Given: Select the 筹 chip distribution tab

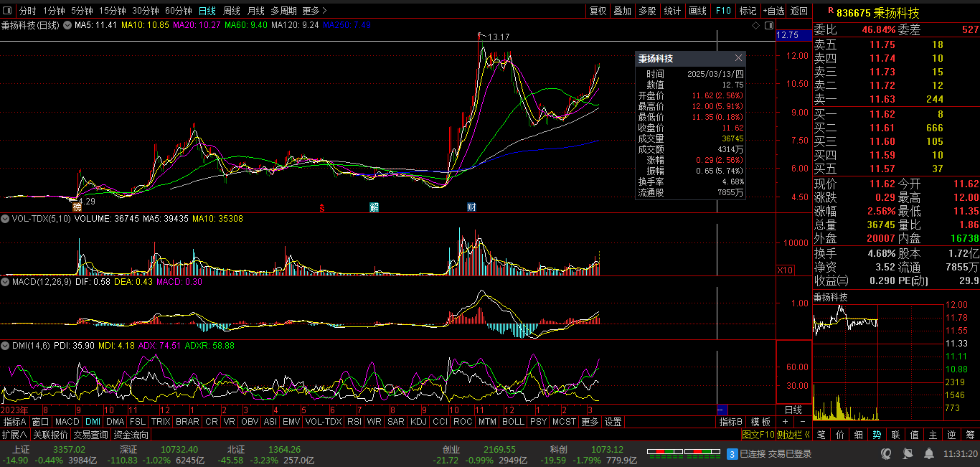Looking at the screenshot, I should 970,434.
